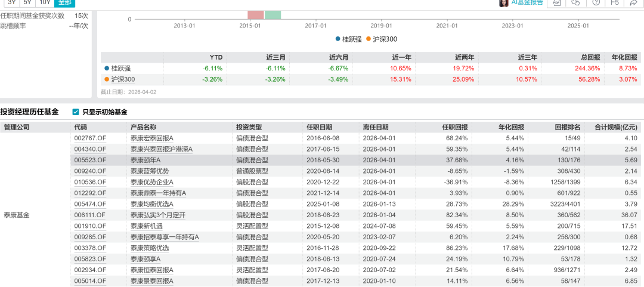The width and height of the screenshot is (644, 287).
Task: Click 近三年 column header
Action: [527, 57]
